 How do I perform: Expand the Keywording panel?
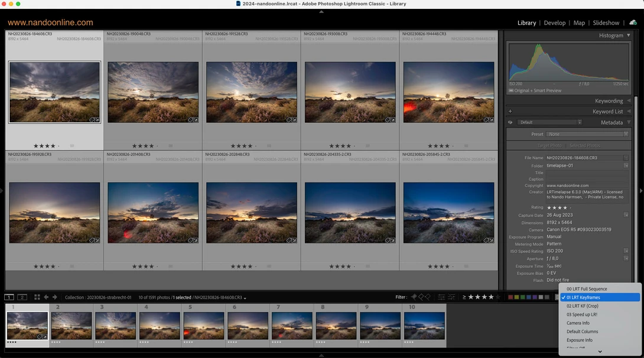tap(629, 100)
